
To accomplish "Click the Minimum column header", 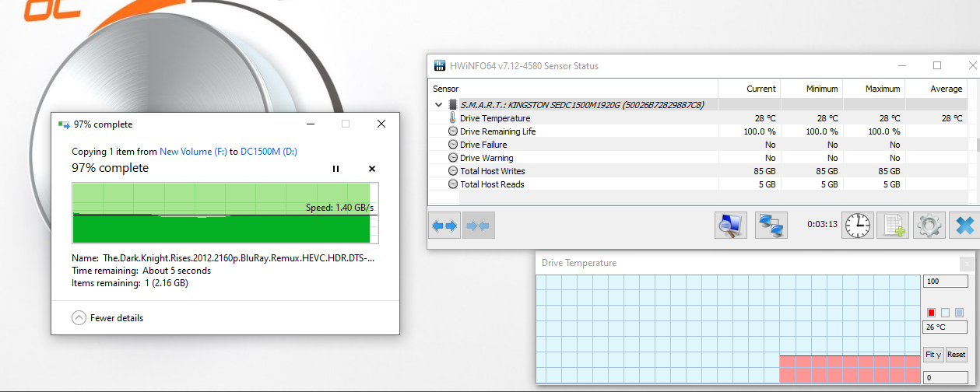I will (822, 89).
